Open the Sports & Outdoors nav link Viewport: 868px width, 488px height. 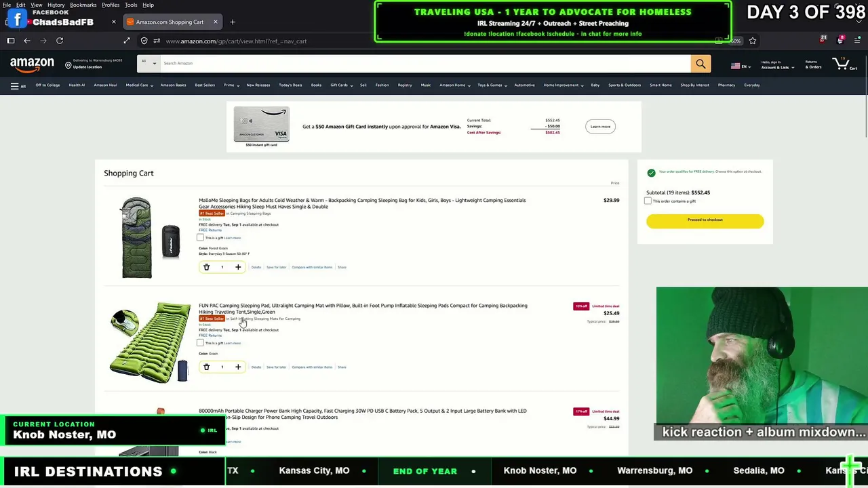pyautogui.click(x=625, y=85)
